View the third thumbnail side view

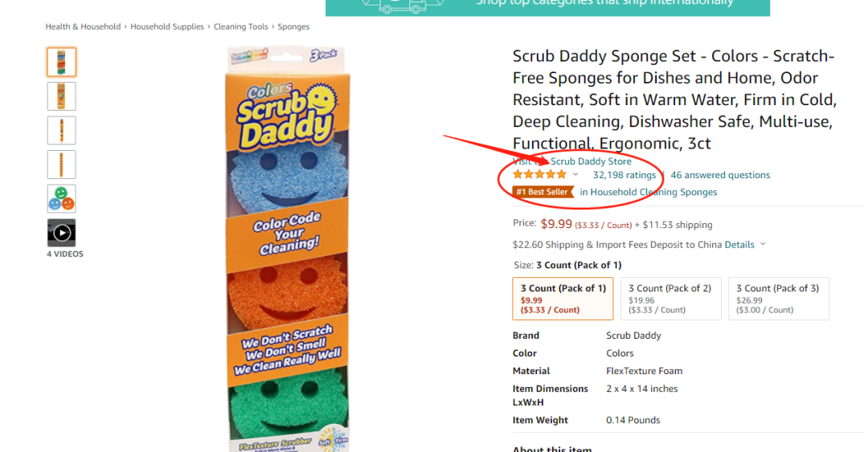click(x=61, y=131)
